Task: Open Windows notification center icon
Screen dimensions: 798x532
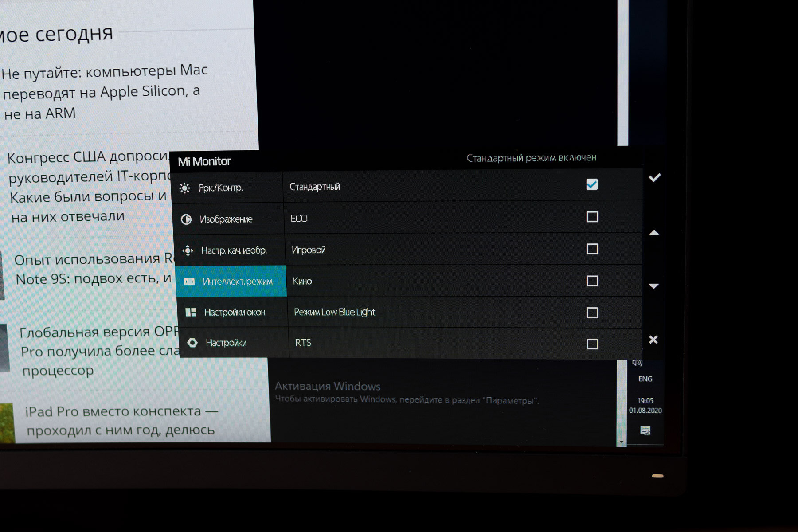Action: 645,430
